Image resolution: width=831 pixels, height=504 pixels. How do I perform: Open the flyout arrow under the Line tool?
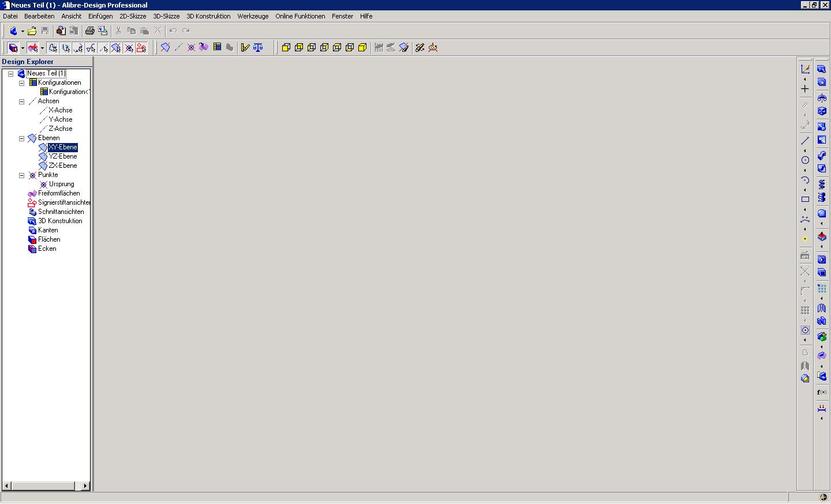[x=805, y=151]
